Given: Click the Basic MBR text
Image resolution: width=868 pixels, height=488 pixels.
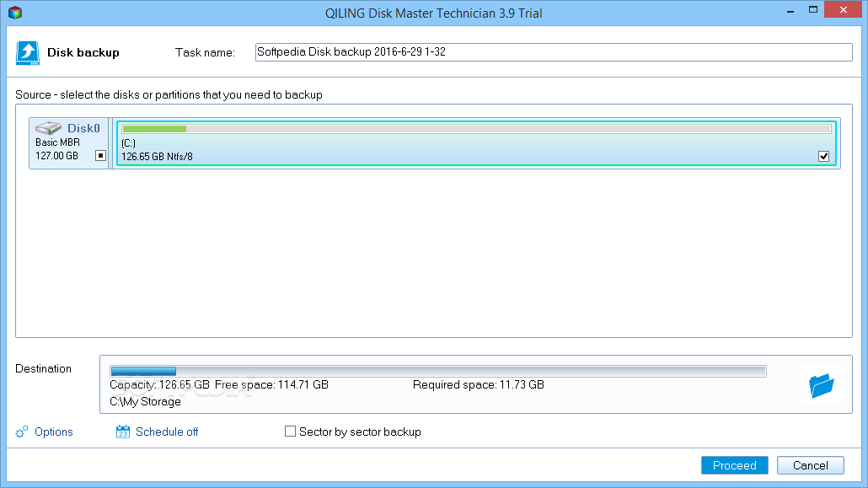Looking at the screenshot, I should click(57, 142).
